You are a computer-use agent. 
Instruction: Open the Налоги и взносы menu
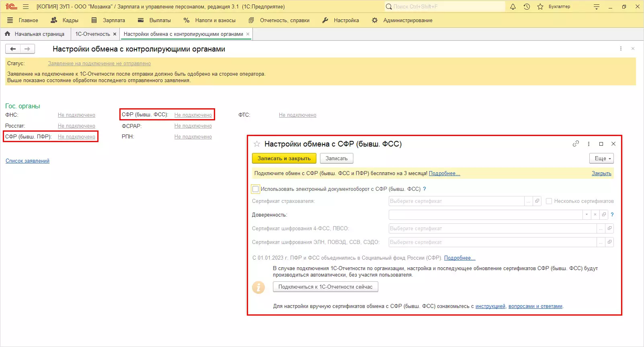click(x=210, y=20)
